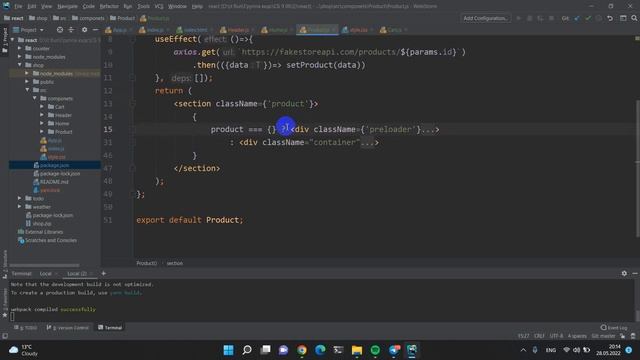
Task: Click the locate target icon in Project panel
Action: pos(60,30)
